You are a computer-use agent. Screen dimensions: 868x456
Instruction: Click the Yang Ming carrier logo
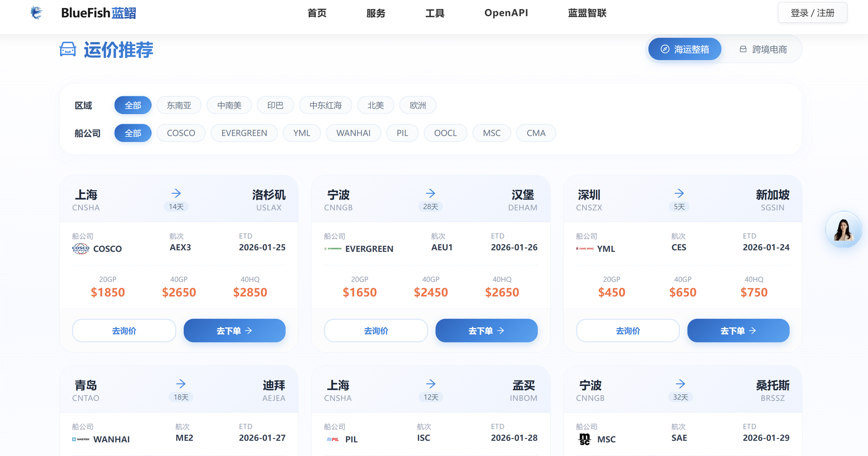tap(585, 249)
